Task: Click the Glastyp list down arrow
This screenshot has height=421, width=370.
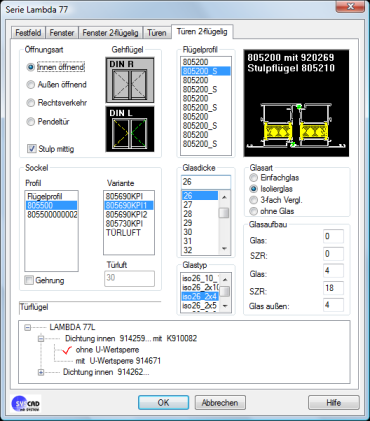Action: coord(225,306)
